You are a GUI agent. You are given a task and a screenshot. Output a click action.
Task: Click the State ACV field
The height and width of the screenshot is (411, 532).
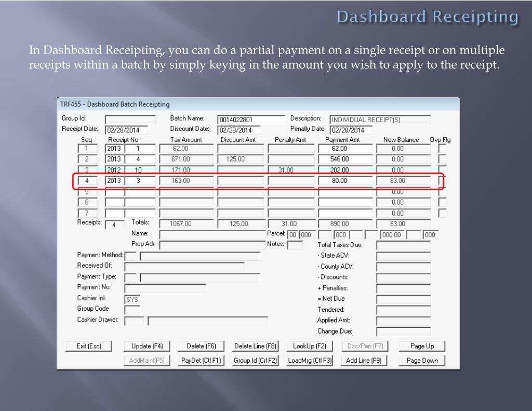coord(403,256)
